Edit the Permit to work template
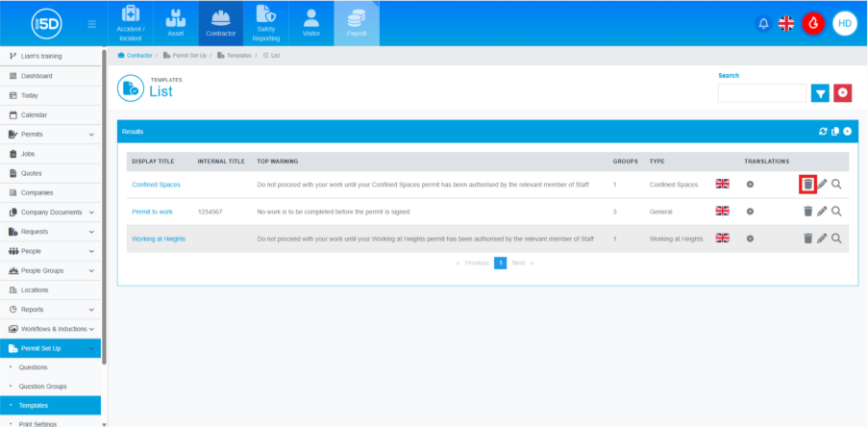 (x=822, y=211)
